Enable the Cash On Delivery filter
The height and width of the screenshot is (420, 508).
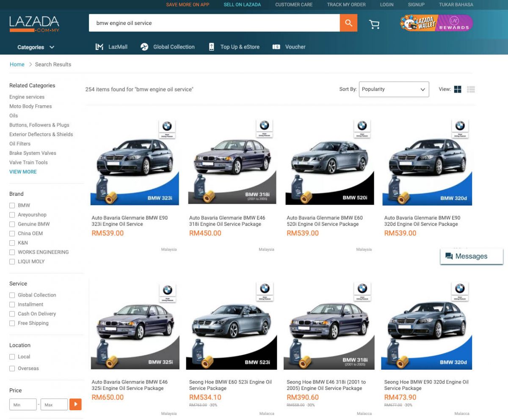click(x=12, y=314)
